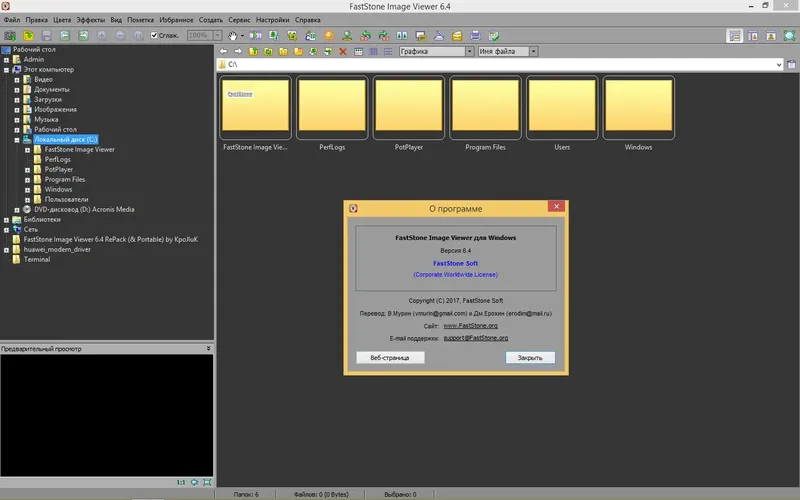The image size is (800, 500).
Task: Open the compare selected images tool
Action: [402, 36]
